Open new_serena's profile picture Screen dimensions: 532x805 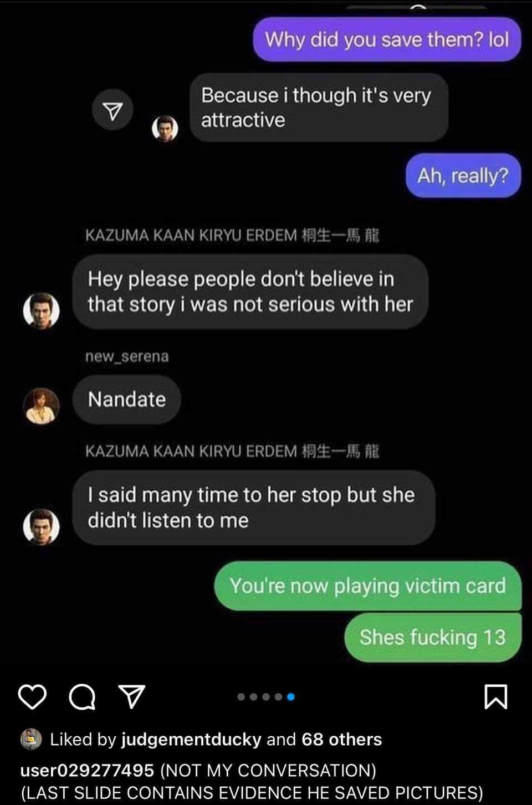coord(42,406)
